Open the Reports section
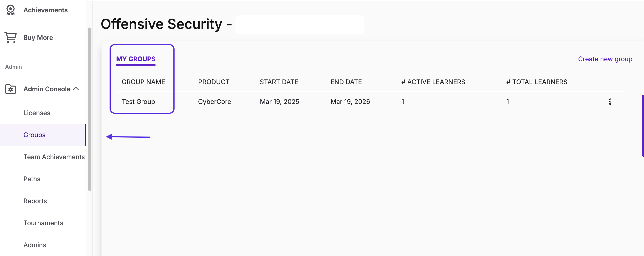The image size is (644, 256). pyautogui.click(x=35, y=201)
